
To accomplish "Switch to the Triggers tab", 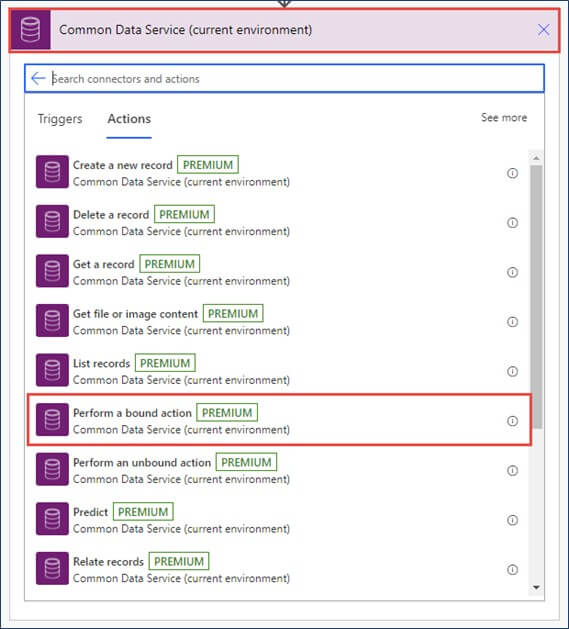I will pos(60,119).
